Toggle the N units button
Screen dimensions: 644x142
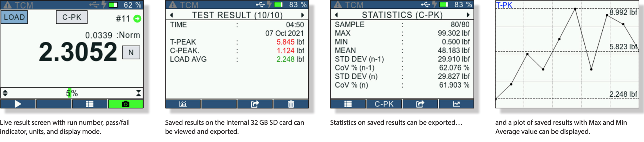[131, 52]
